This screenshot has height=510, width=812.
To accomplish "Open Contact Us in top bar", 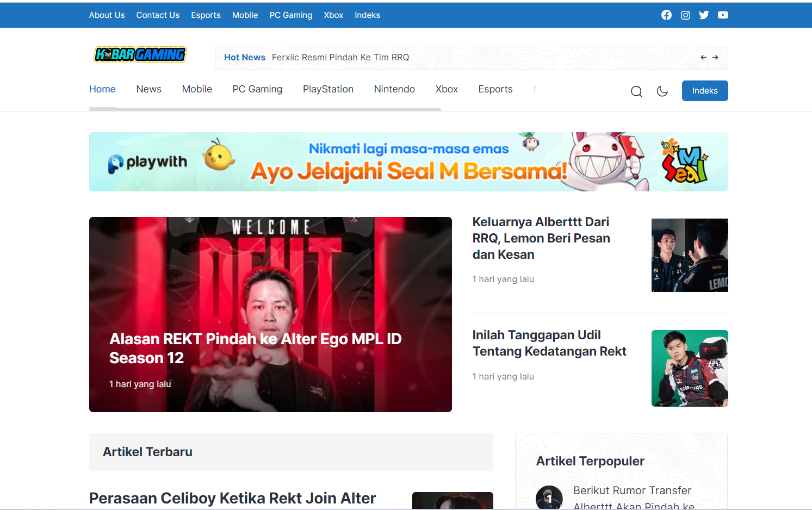I will (158, 15).
